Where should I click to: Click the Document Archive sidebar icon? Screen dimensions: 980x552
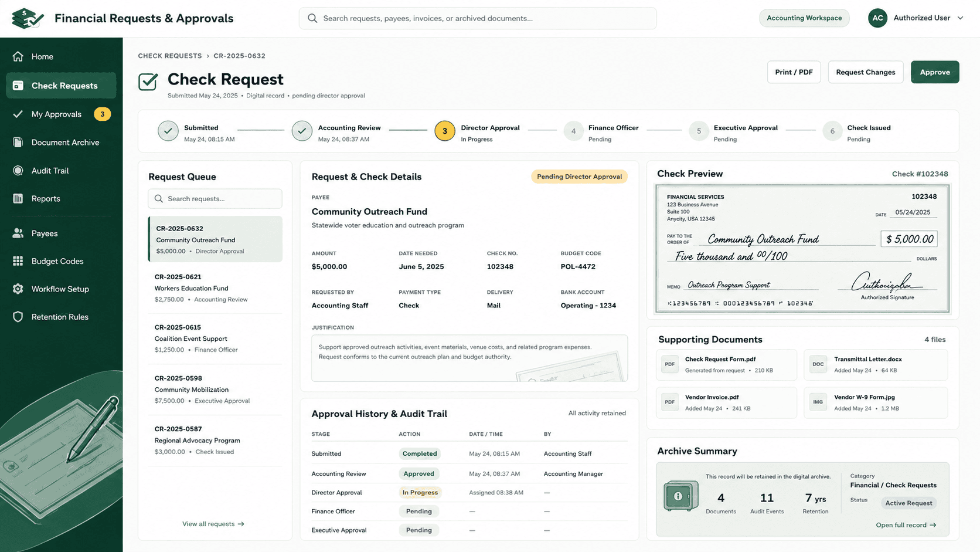point(18,143)
